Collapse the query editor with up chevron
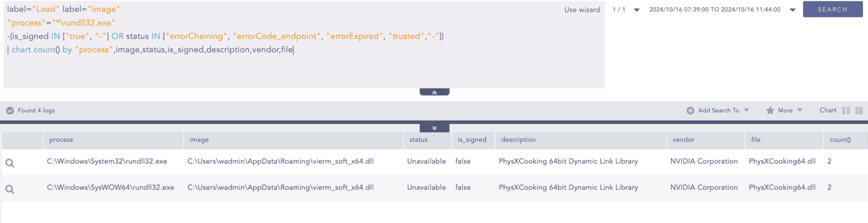868x223 pixels. (434, 92)
